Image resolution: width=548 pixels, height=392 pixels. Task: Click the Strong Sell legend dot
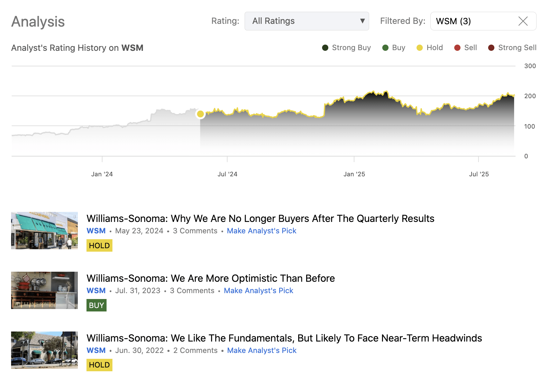click(x=491, y=48)
